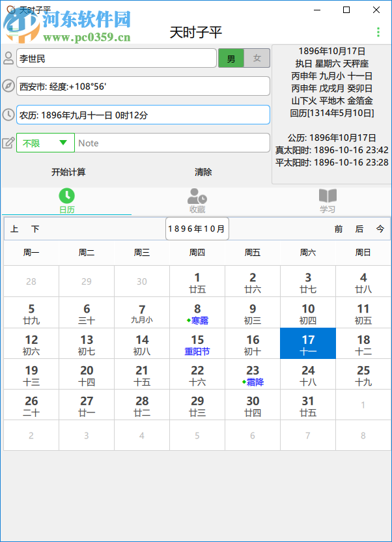Click the 西安市 longitude location field
This screenshot has height=542, width=392.
[143, 86]
